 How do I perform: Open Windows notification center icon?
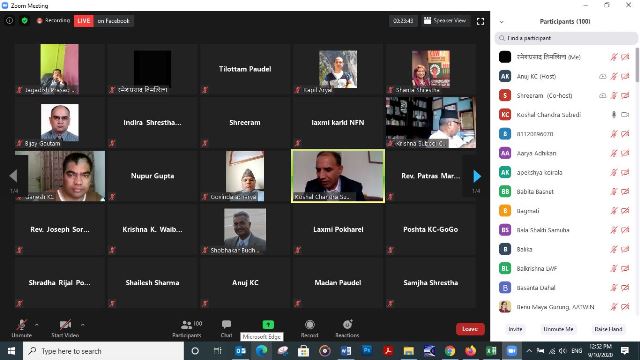tap(625, 351)
